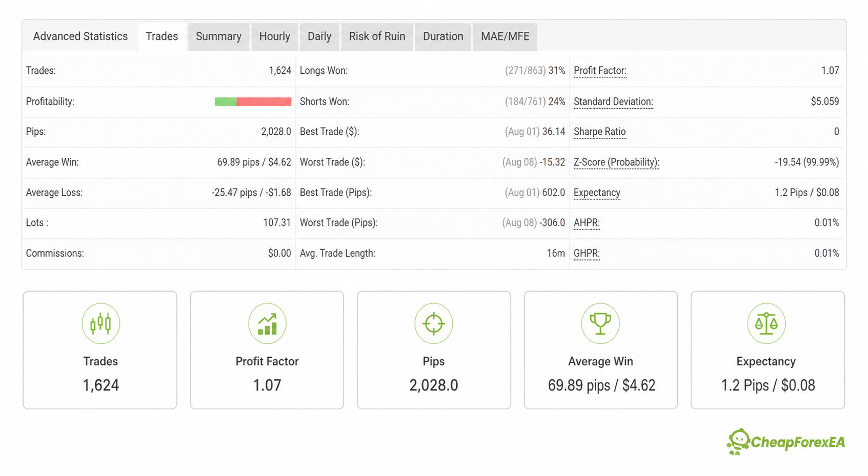868x476 pixels.
Task: Click the Z-Score (Probability) label
Action: [x=616, y=162]
